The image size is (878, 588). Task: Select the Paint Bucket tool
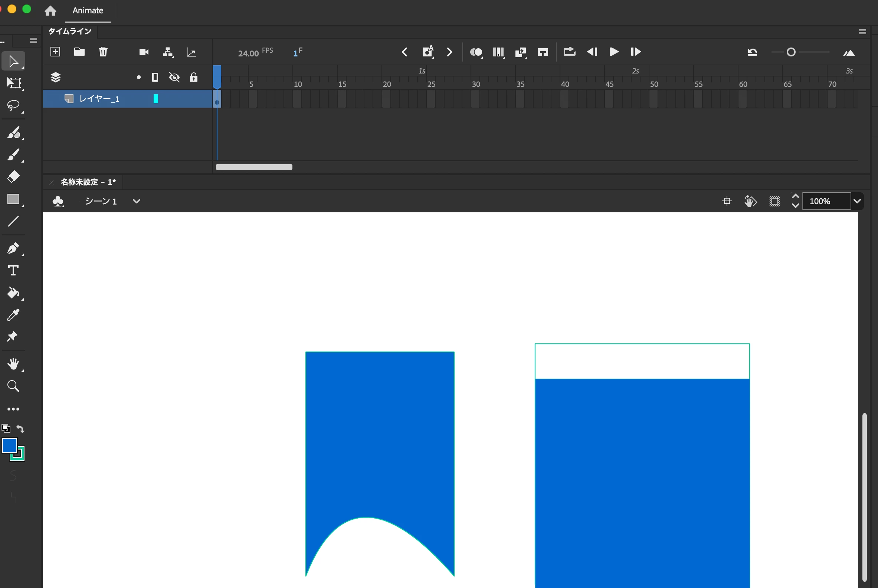pos(13,293)
